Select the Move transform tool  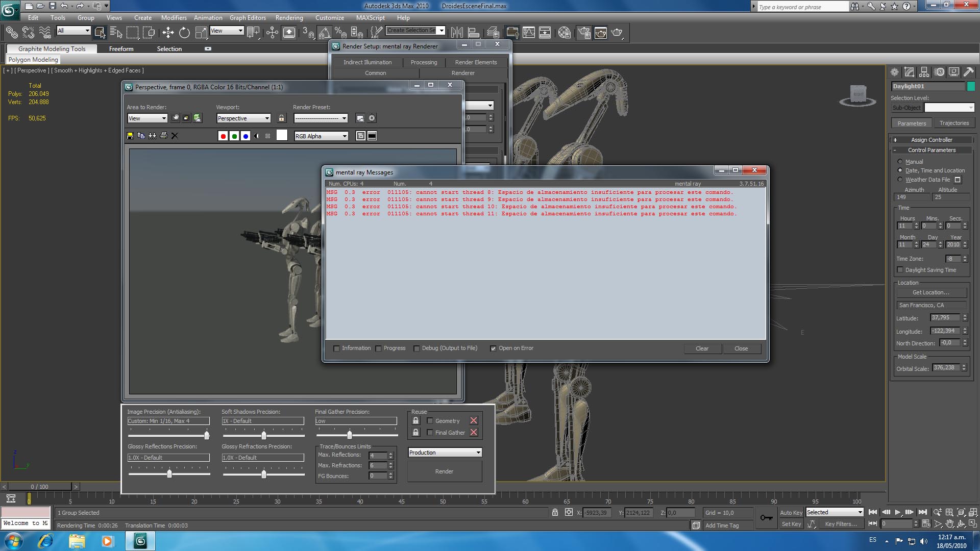coord(168,33)
